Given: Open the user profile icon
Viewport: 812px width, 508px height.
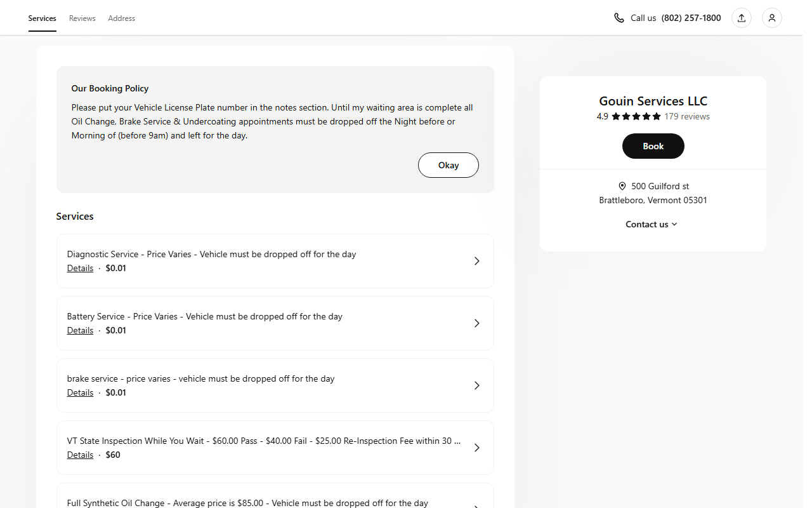Looking at the screenshot, I should point(772,18).
